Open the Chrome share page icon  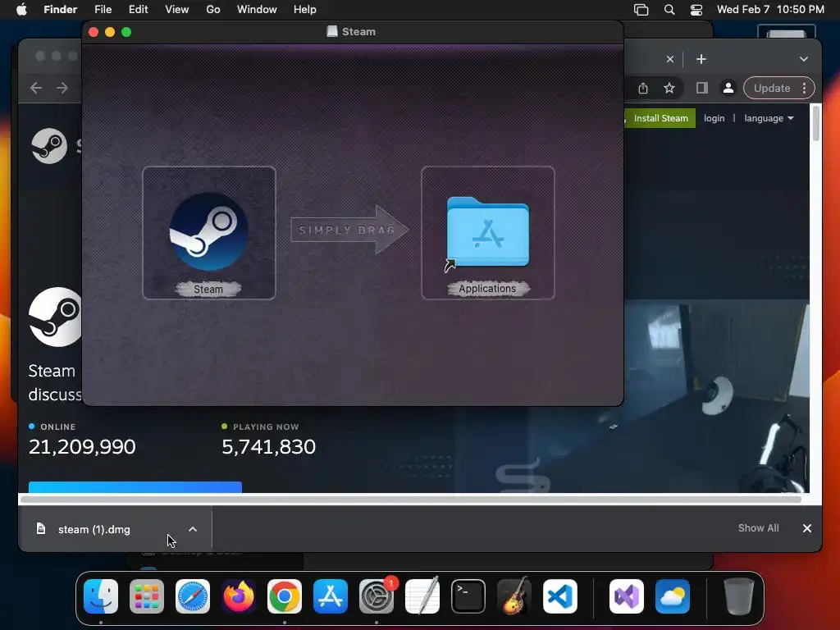click(x=643, y=89)
